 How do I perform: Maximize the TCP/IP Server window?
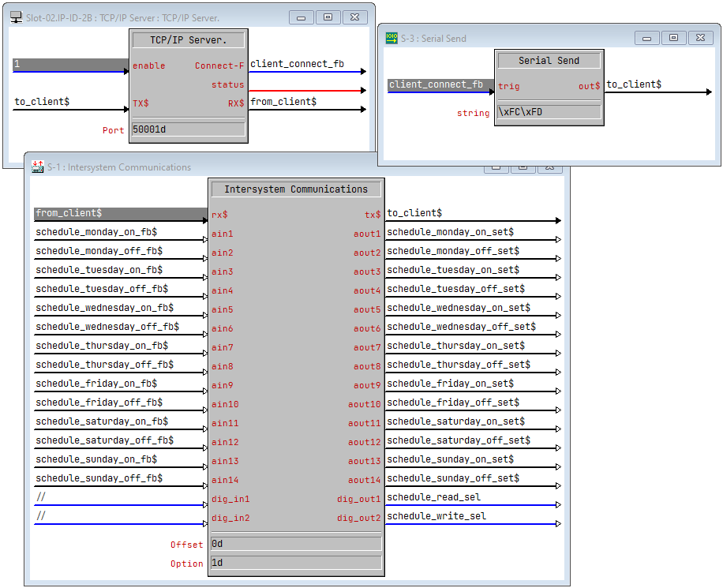[328, 17]
